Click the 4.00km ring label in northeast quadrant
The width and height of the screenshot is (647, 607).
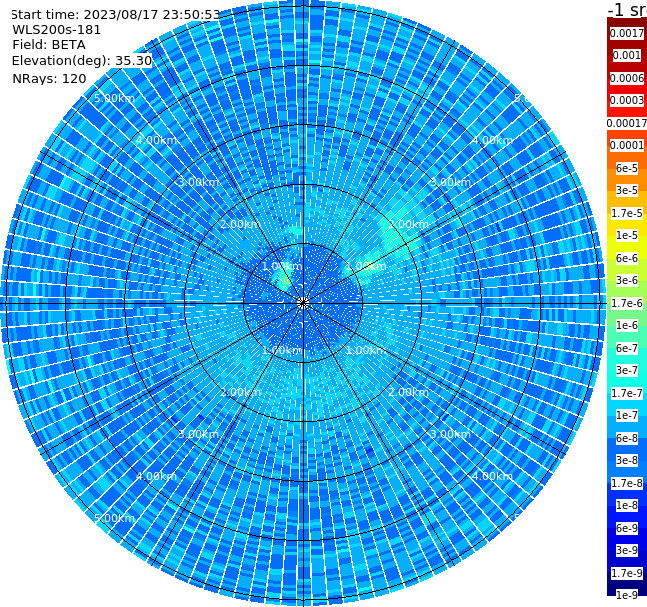(493, 140)
